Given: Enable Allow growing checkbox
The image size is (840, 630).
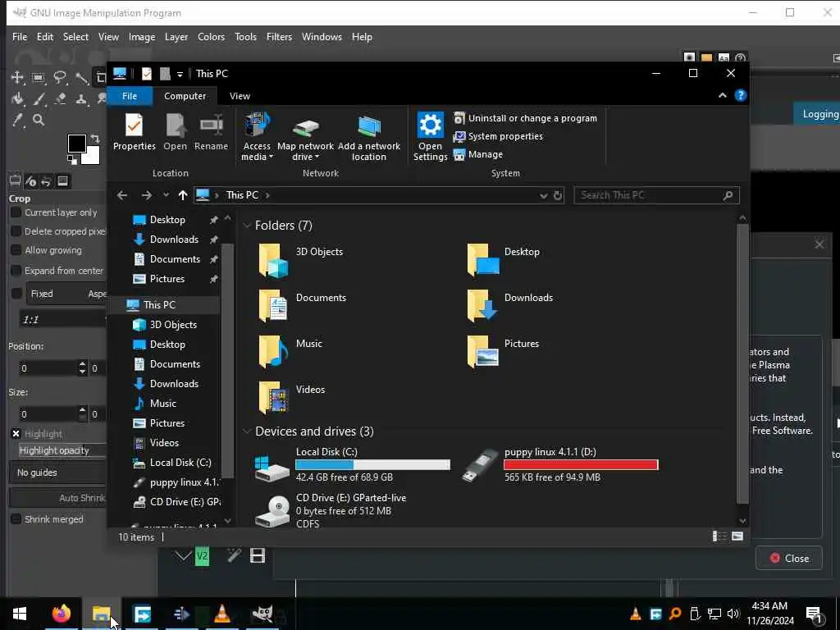Looking at the screenshot, I should tap(16, 250).
